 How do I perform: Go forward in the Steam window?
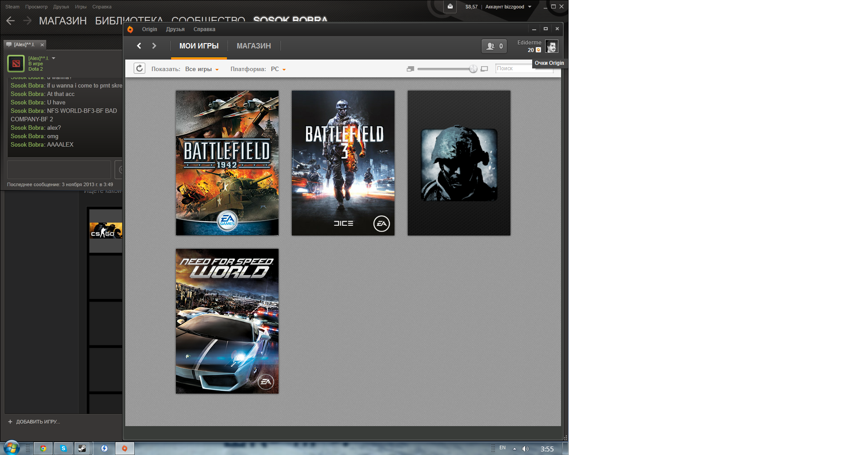(x=28, y=20)
